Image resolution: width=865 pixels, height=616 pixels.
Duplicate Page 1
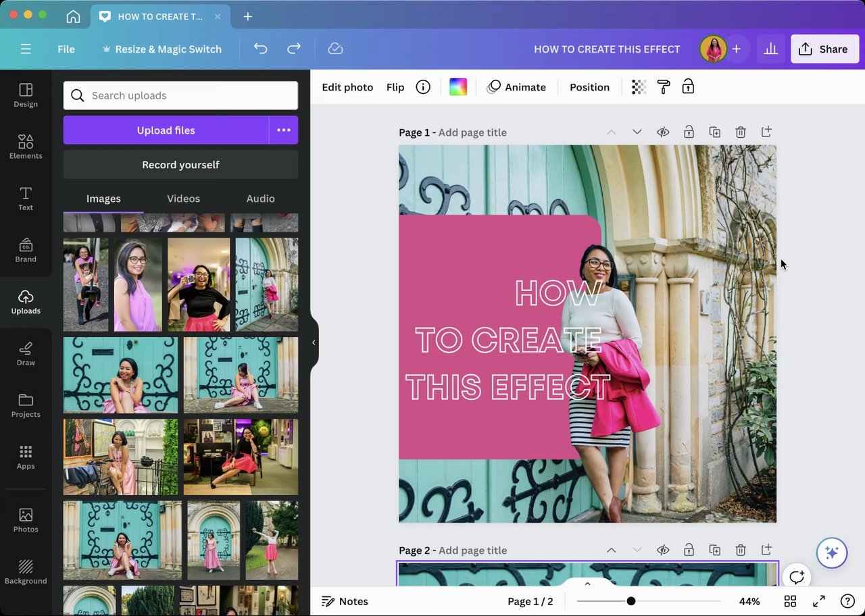click(x=714, y=132)
